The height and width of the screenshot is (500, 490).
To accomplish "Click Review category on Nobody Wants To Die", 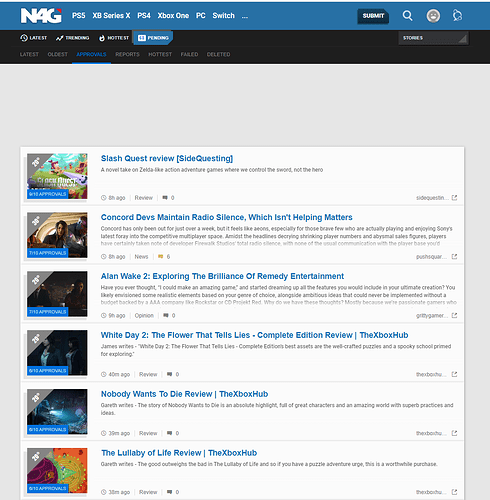I will click(148, 433).
